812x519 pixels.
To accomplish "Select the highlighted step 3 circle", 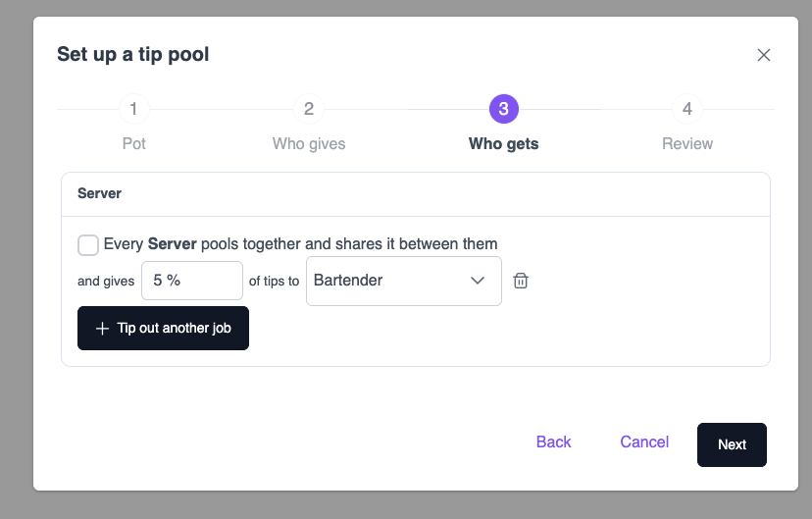I will pyautogui.click(x=504, y=109).
